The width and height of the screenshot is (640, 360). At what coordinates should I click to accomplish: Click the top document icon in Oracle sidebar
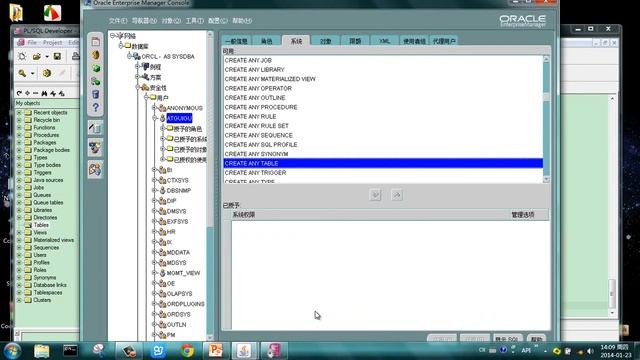tap(96, 42)
